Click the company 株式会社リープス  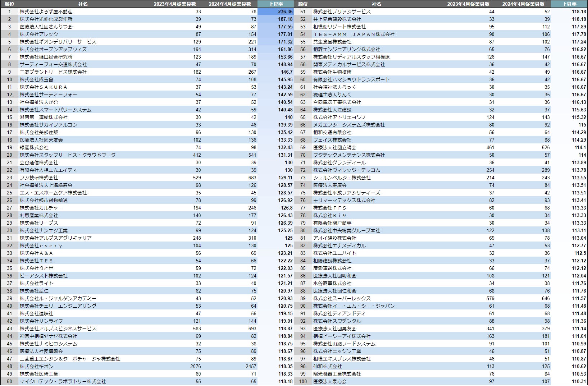[39, 223]
